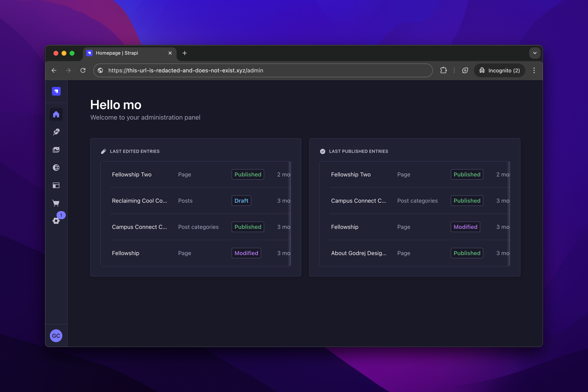Open Chrome's three-dot menu
Image resolution: width=588 pixels, height=392 pixels.
coord(534,70)
